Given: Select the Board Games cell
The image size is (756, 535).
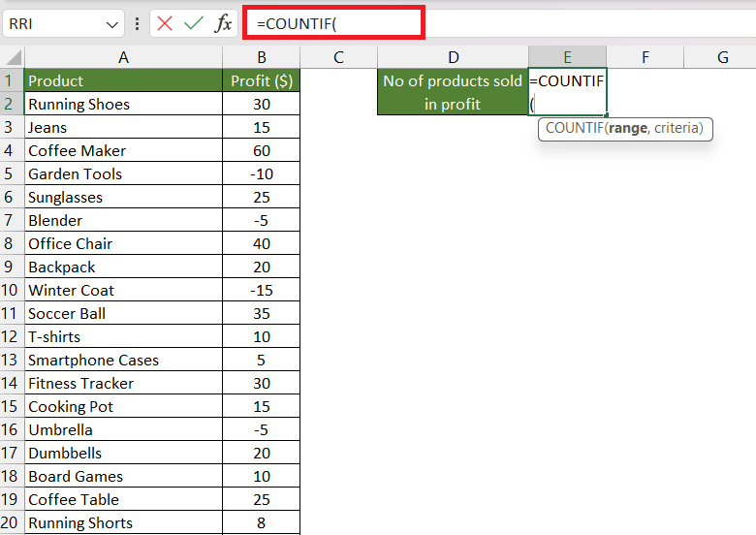Looking at the screenshot, I should pos(123,476).
